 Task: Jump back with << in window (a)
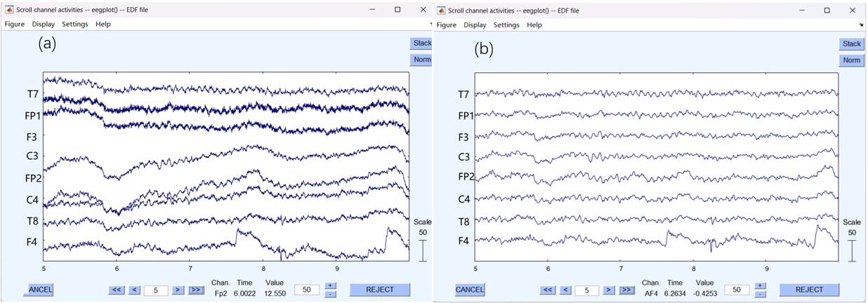tap(117, 289)
